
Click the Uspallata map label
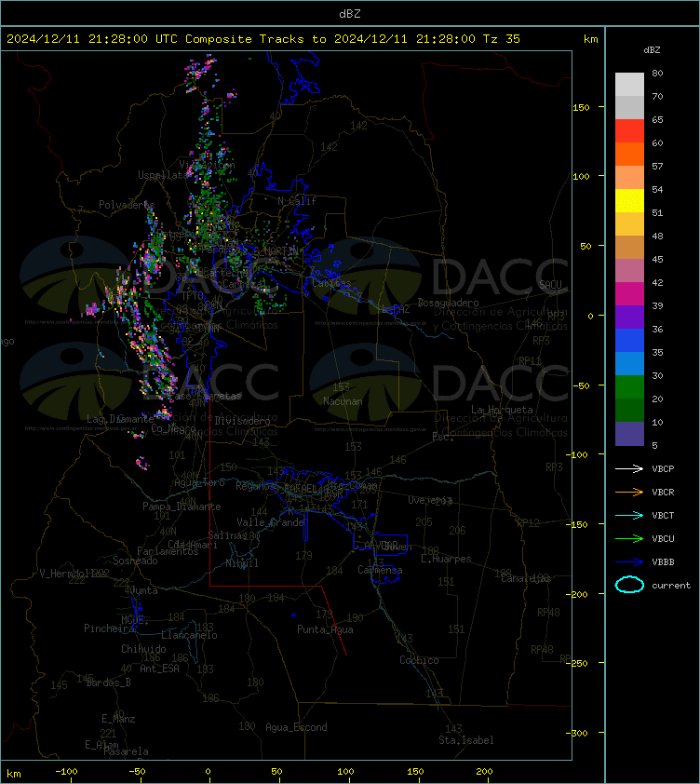point(163,175)
